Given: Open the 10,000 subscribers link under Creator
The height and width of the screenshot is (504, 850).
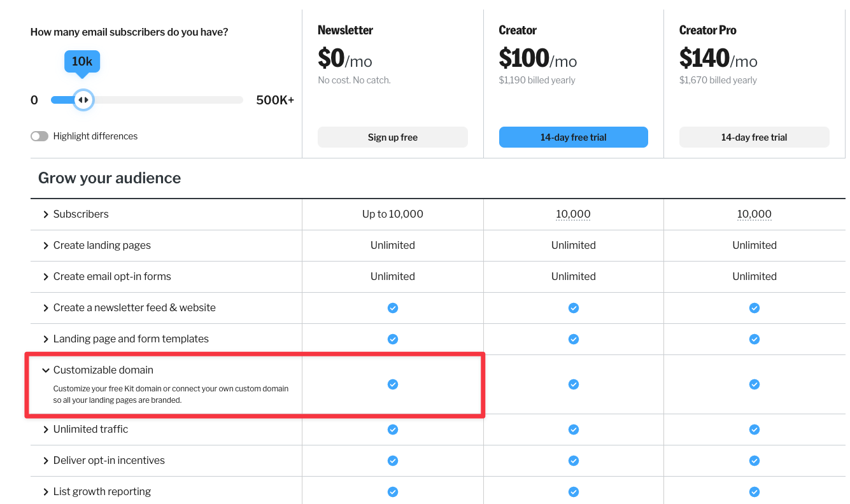Looking at the screenshot, I should [573, 214].
